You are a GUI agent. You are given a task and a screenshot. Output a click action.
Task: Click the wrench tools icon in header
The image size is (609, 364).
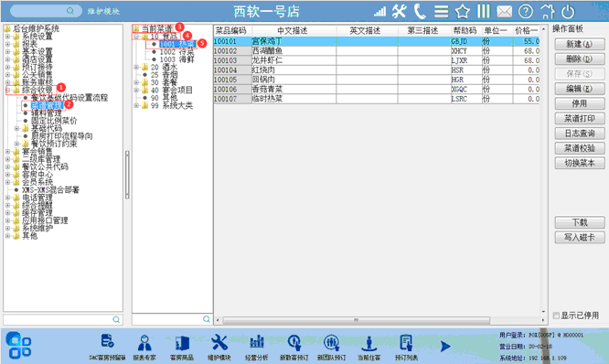[399, 11]
